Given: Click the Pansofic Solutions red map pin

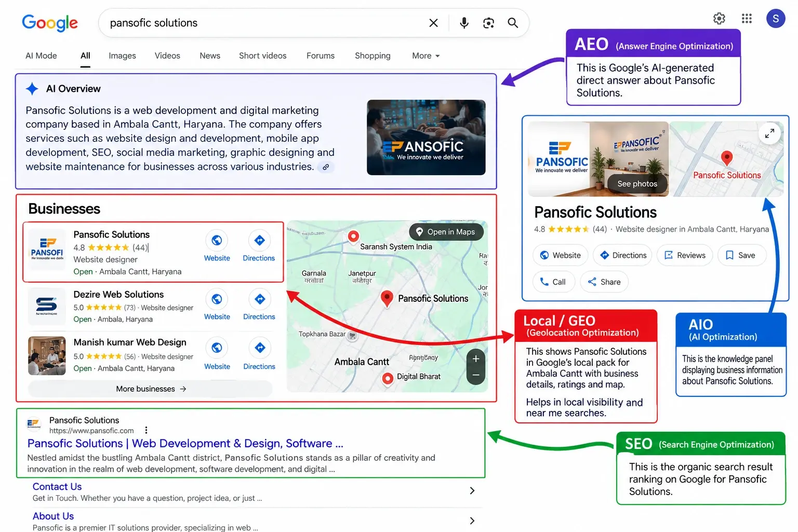Looking at the screenshot, I should tap(387, 298).
